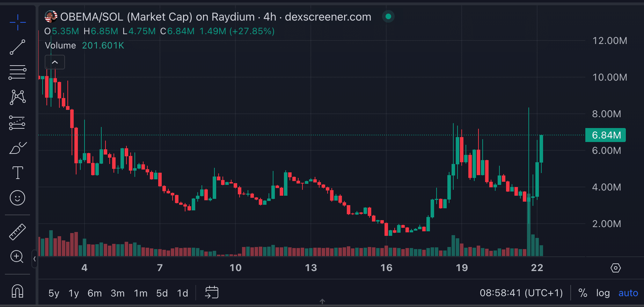Click the 6.84M current price label

[x=606, y=135]
